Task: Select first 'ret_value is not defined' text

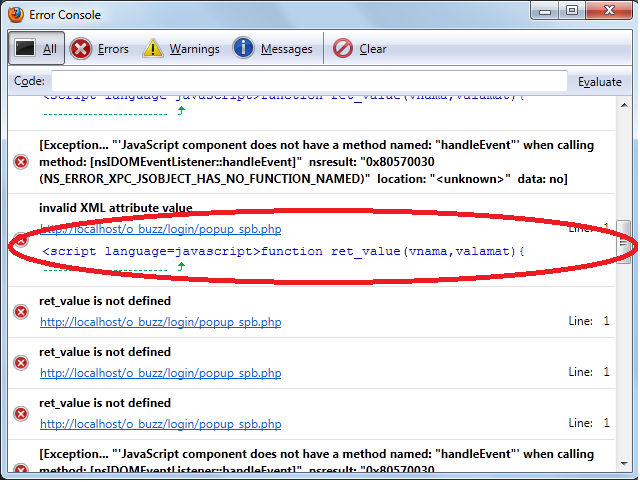Action: tap(105, 301)
